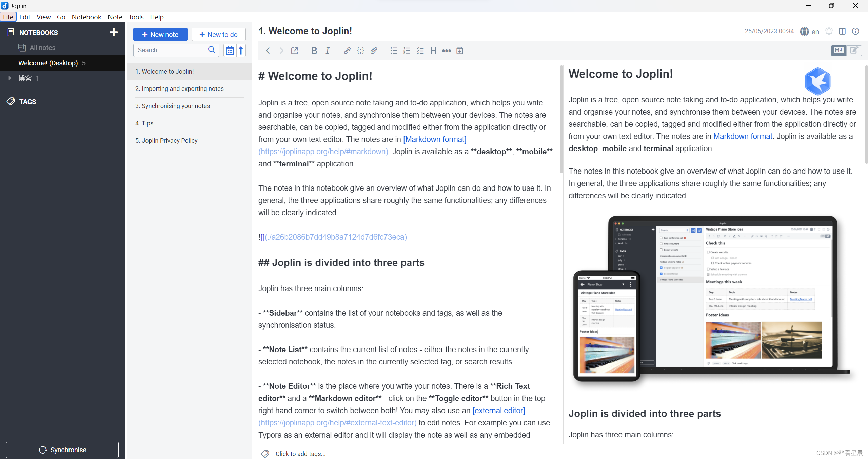This screenshot has height=459, width=868.
Task: Attach a file with the paperclip icon
Action: pos(374,51)
